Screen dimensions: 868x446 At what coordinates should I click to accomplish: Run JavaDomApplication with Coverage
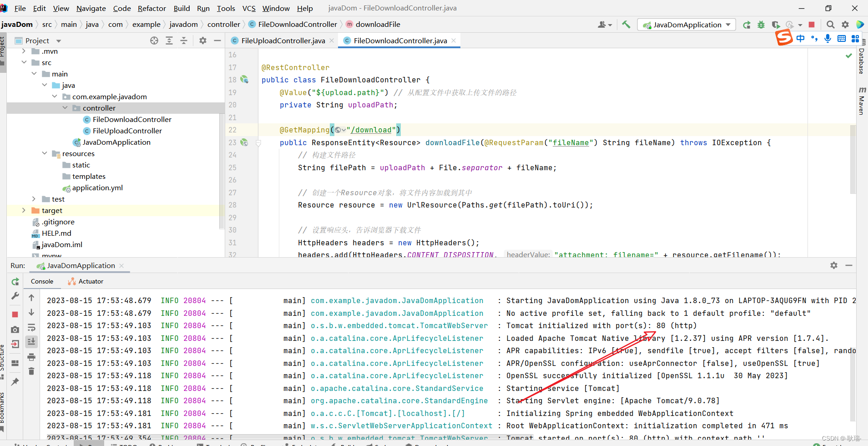(776, 24)
